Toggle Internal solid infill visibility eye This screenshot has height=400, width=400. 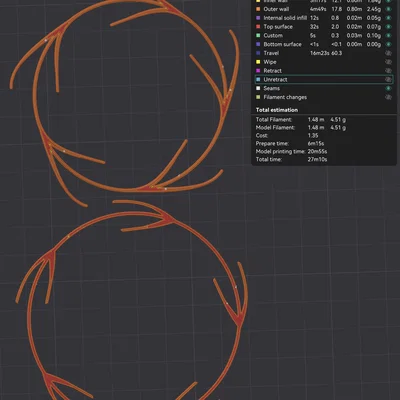[388, 18]
